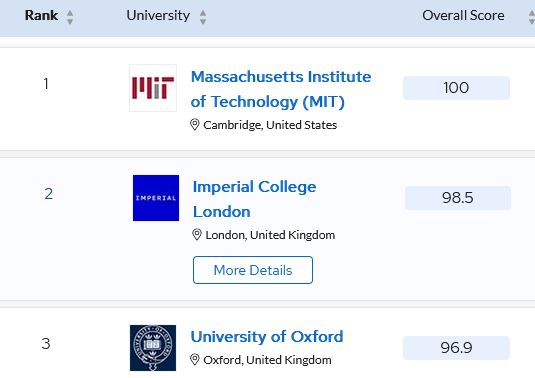The image size is (535, 378).
Task: Click the location pin beside Cambridge, United States
Action: 194,125
